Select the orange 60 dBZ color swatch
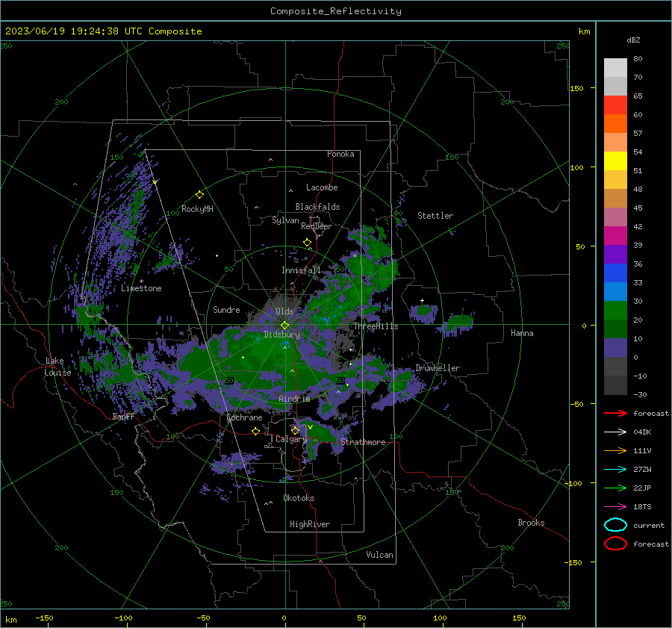The image size is (672, 628). [x=615, y=123]
